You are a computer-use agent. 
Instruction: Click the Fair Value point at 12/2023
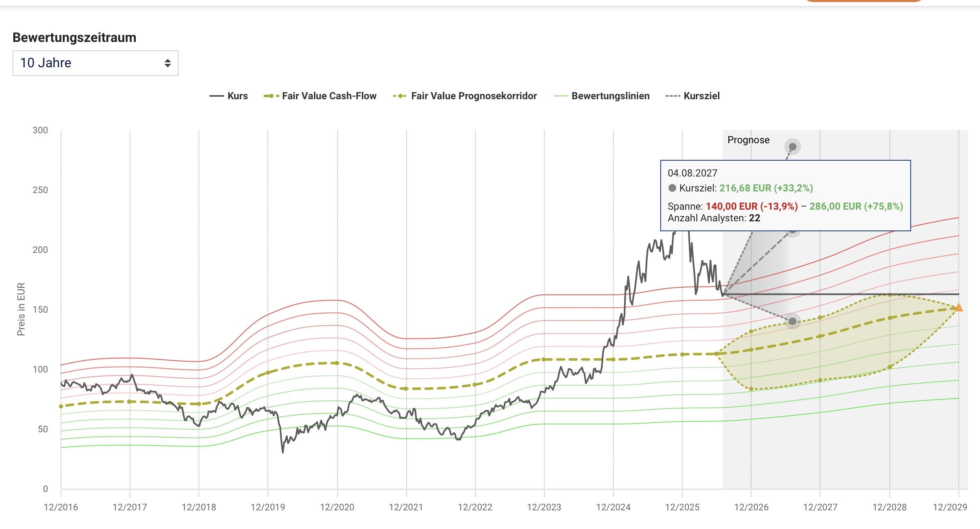pos(544,360)
